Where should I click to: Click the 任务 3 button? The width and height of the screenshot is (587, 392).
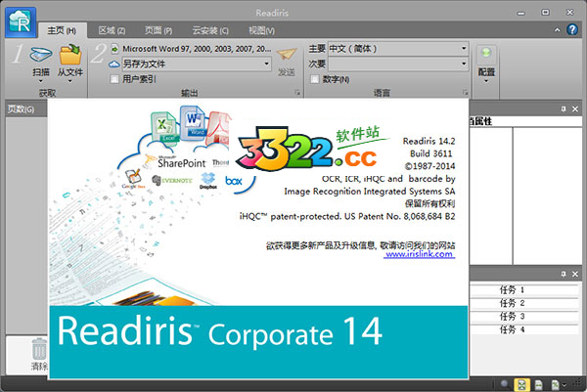(523, 317)
